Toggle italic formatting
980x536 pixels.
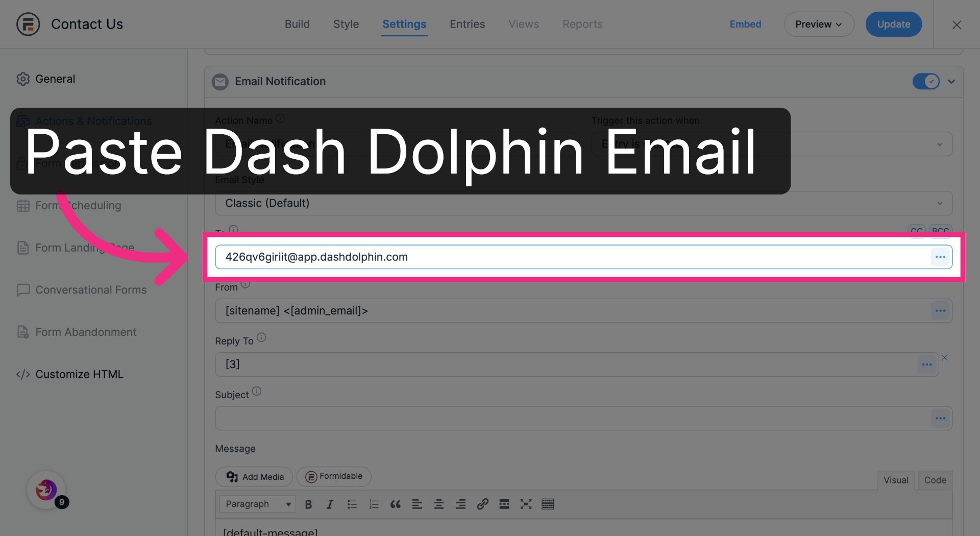click(x=330, y=504)
